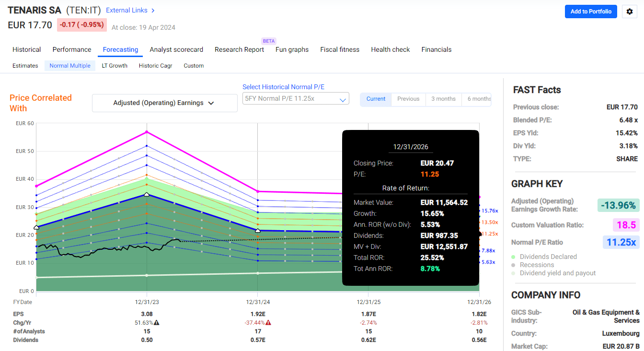The width and height of the screenshot is (644, 351).
Task: Open the Adjusted (Operating) Earnings dropdown
Action: 164,103
